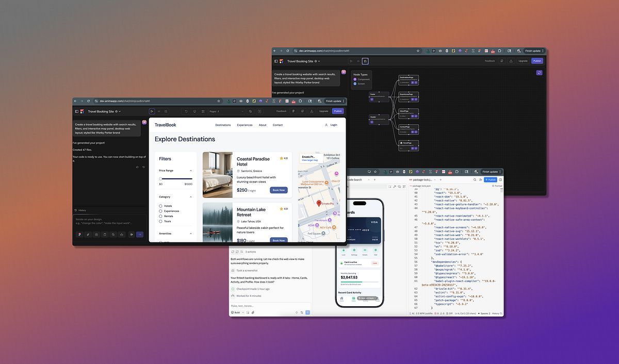Click the Price Range slider handle

pos(160,179)
